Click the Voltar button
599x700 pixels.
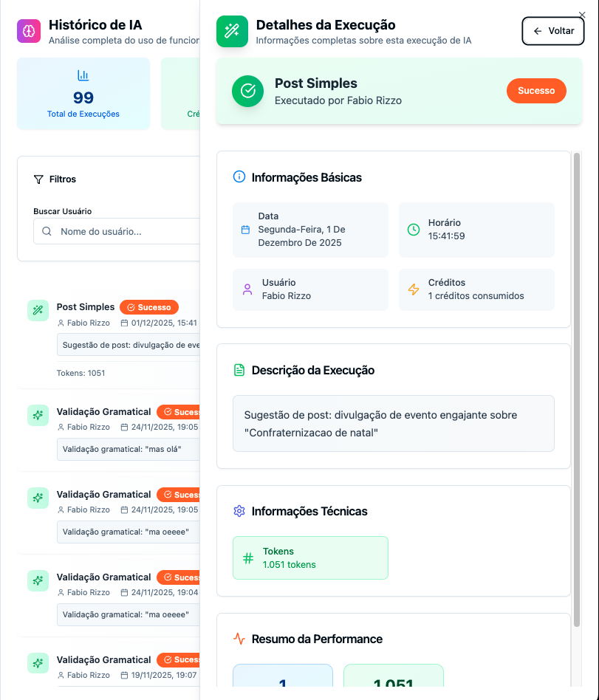tap(553, 31)
